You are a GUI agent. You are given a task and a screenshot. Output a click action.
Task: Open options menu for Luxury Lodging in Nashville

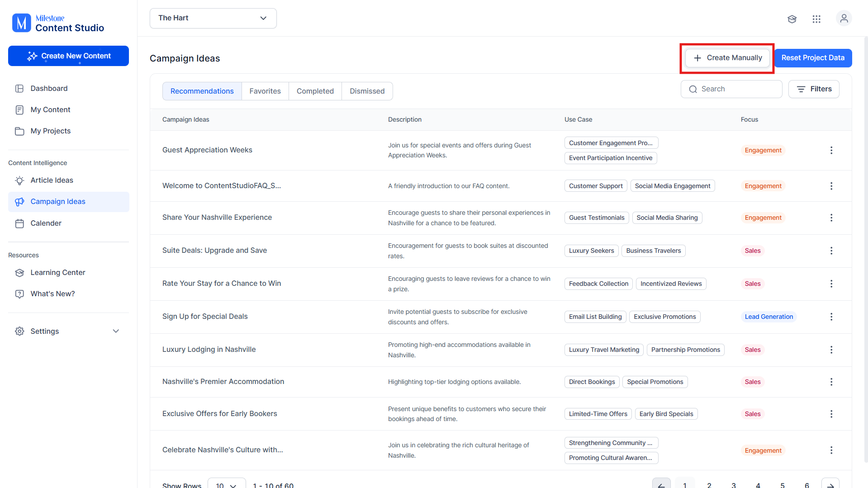tap(831, 350)
